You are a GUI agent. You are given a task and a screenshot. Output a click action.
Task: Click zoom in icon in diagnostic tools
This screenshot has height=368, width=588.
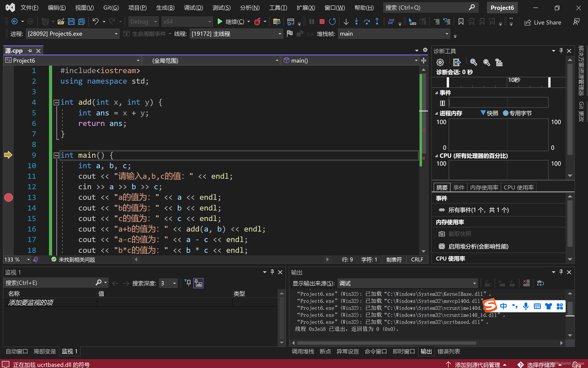[473, 62]
